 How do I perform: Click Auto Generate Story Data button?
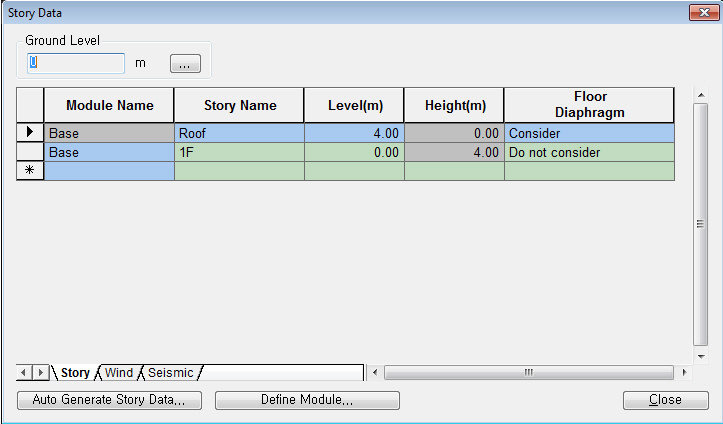(x=109, y=400)
